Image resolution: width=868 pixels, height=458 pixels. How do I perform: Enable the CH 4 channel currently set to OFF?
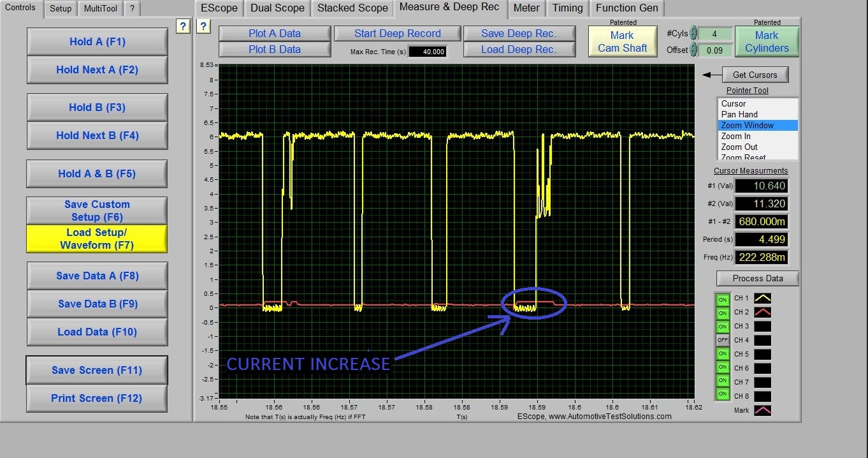[723, 340]
